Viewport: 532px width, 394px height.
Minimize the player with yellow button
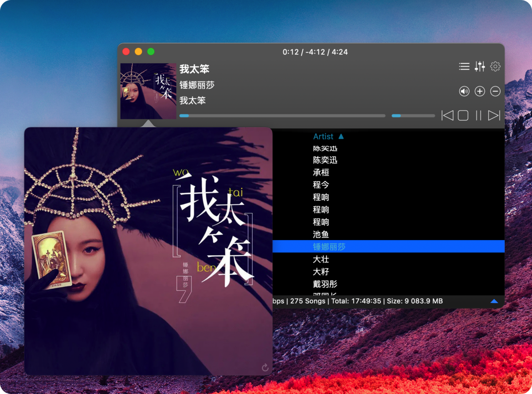tap(138, 51)
